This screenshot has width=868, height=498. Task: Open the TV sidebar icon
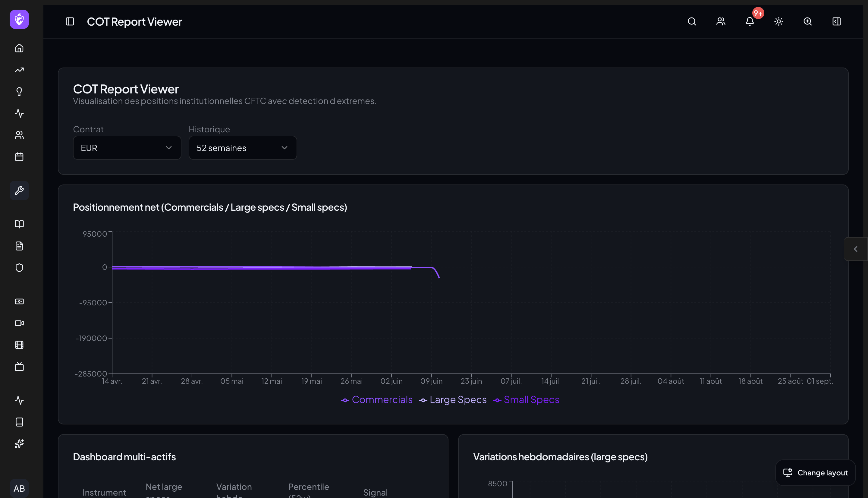coord(19,367)
